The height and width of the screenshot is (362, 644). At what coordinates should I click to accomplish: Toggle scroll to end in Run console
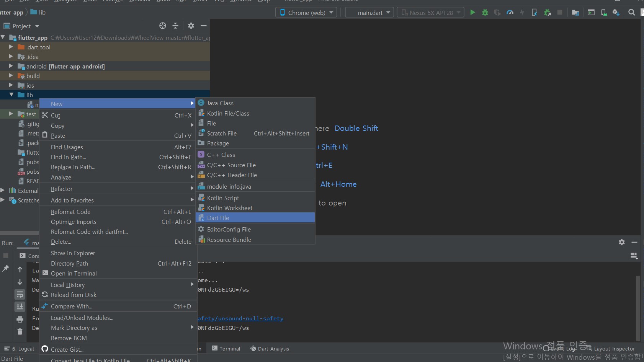pyautogui.click(x=20, y=307)
